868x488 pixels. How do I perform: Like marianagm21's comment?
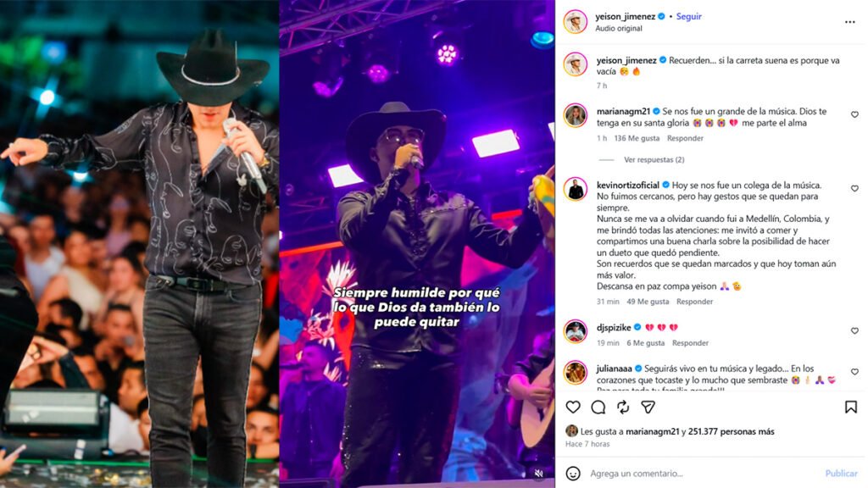854,114
